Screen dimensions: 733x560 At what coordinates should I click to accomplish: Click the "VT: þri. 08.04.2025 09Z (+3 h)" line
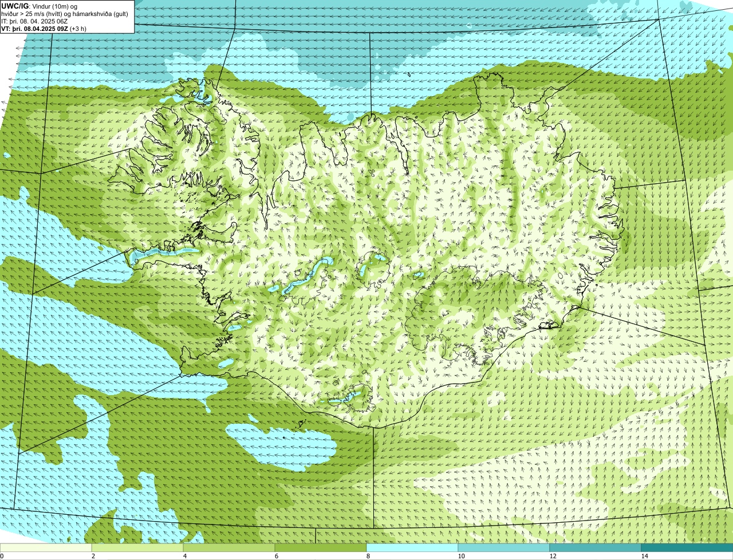pyautogui.click(x=44, y=29)
